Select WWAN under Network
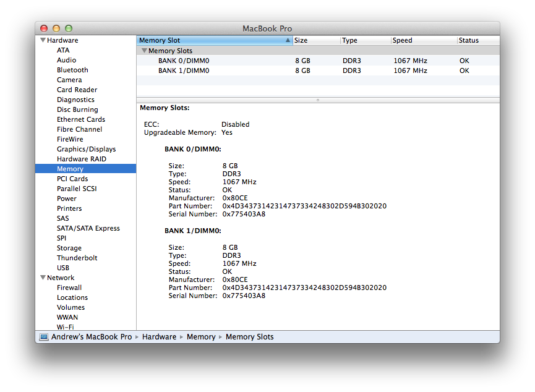The width and height of the screenshot is (535, 392). [67, 317]
